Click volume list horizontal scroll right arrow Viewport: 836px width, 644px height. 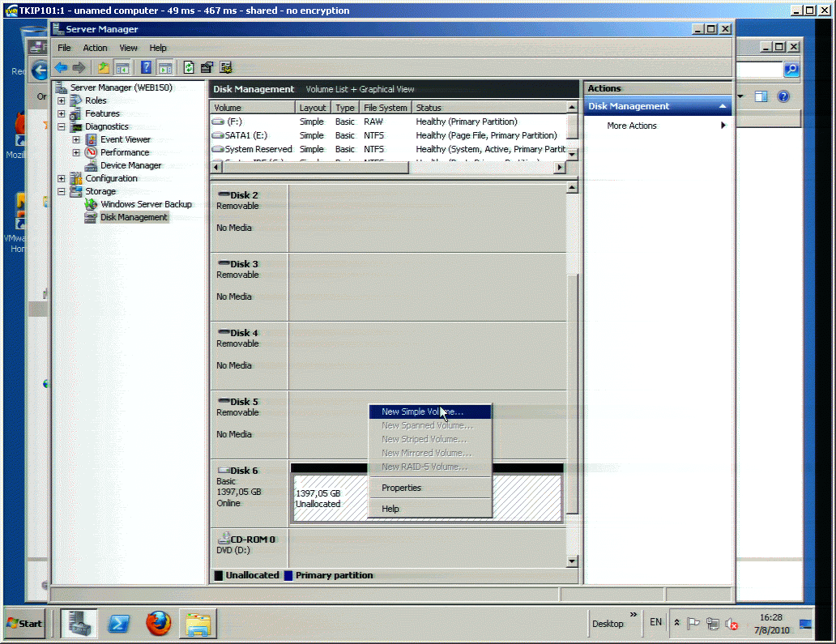[559, 168]
